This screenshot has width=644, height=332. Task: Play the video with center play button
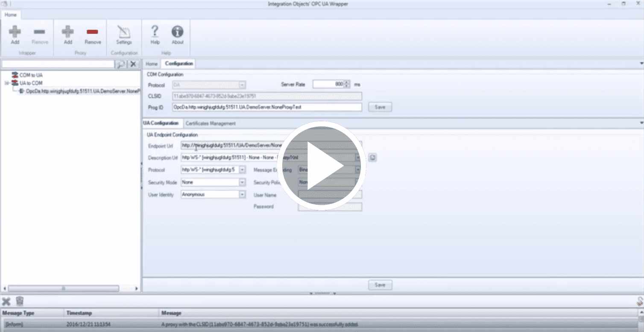(322, 166)
